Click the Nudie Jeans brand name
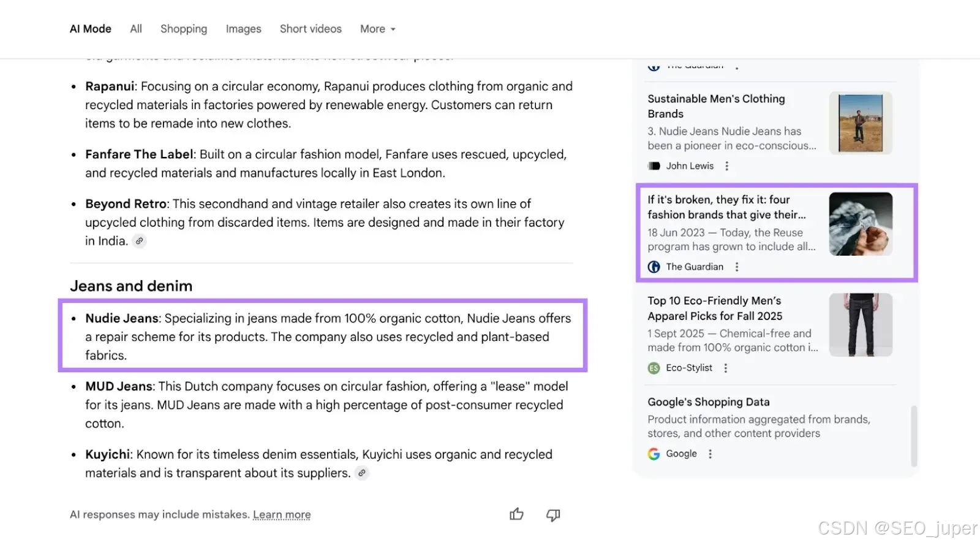The width and height of the screenshot is (980, 545). (x=122, y=318)
